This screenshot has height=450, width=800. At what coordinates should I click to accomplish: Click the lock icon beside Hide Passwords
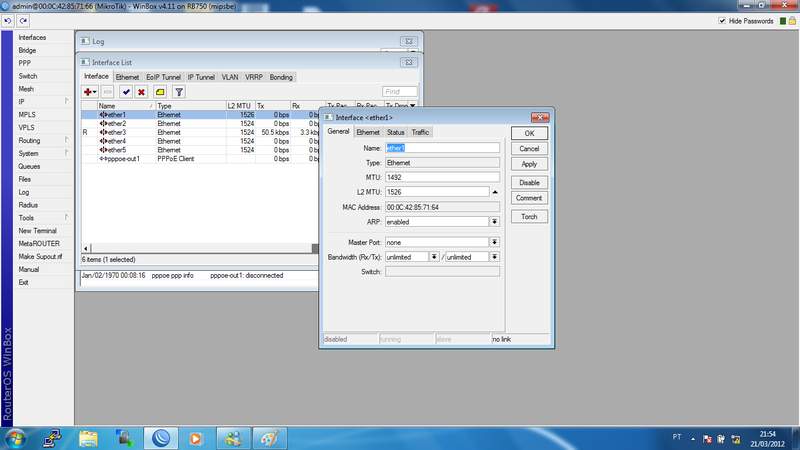(x=792, y=21)
